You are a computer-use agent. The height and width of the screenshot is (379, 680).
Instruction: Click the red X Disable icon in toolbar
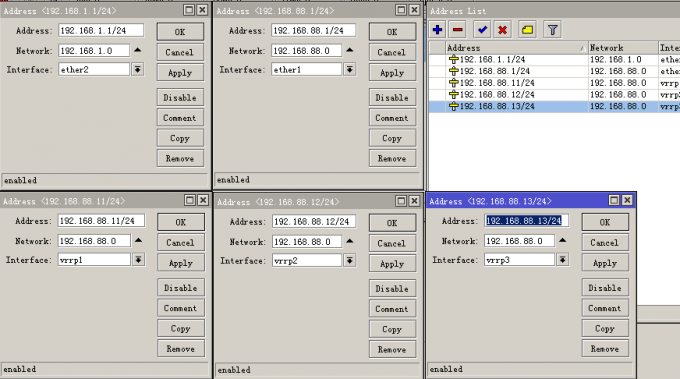[x=503, y=30]
